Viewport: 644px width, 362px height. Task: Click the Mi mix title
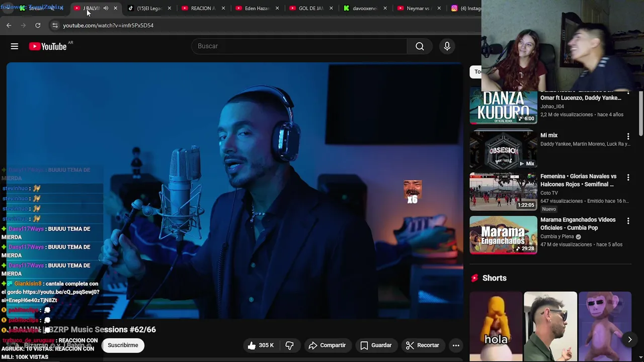point(549,135)
